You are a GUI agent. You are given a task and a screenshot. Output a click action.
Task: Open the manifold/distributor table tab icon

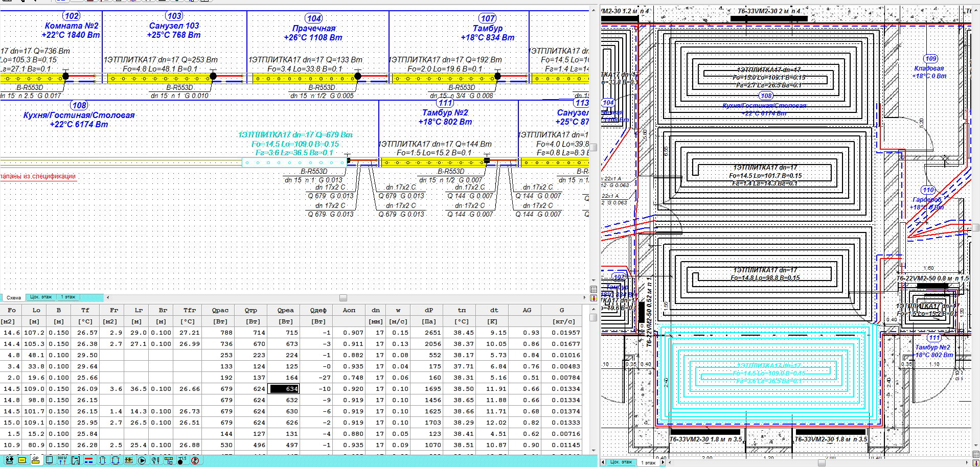[x=9, y=460]
